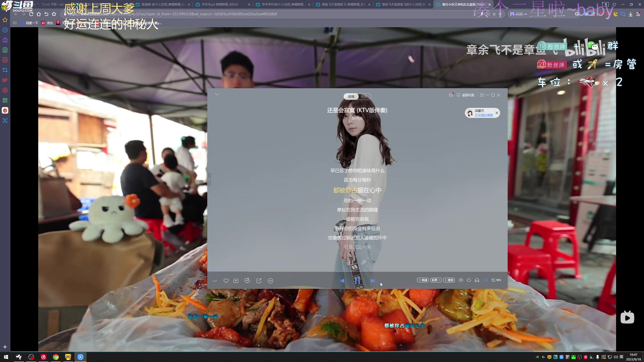Open the sidebar history clock
Viewport: 644px width, 362px height.
pos(5,30)
